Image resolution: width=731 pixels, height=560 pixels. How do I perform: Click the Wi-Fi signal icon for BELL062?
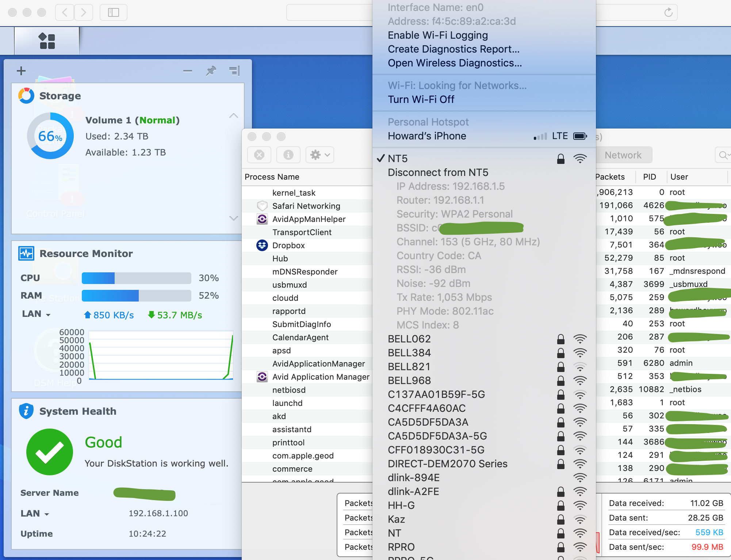point(580,339)
